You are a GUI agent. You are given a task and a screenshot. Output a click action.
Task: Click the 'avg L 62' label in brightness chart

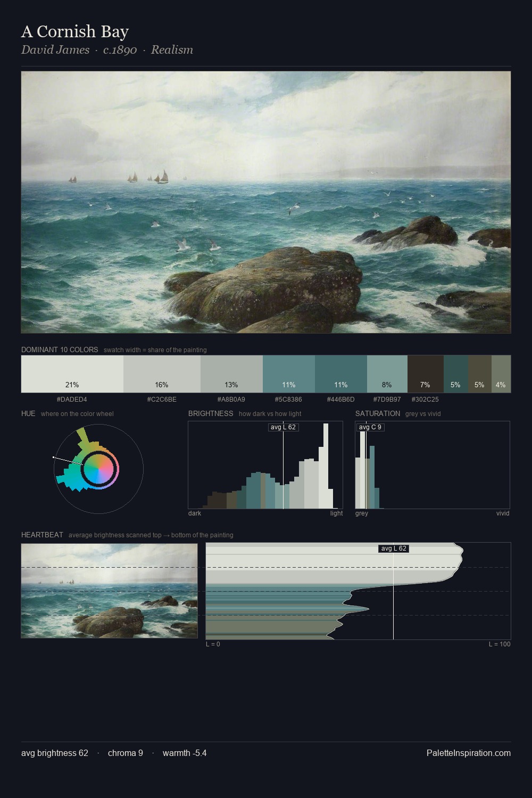(x=283, y=427)
